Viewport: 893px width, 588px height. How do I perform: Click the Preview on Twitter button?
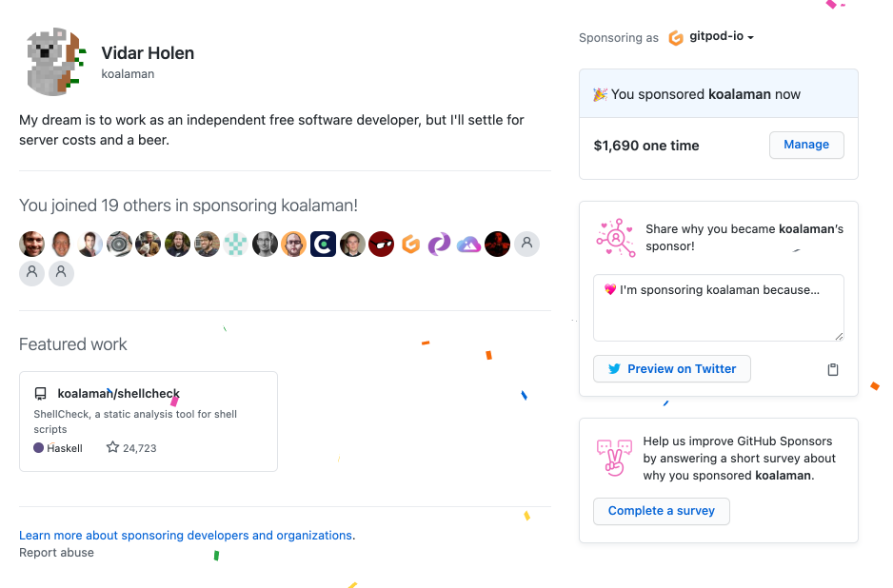tap(671, 369)
